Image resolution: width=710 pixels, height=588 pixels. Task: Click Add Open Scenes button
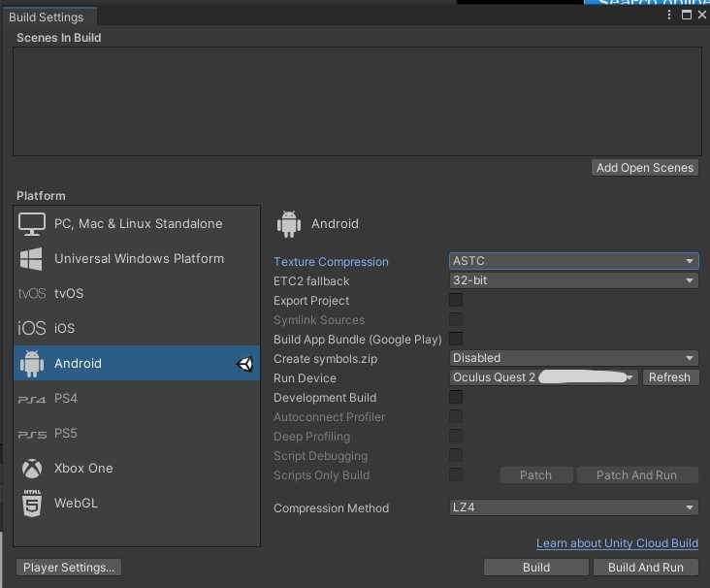(x=645, y=168)
